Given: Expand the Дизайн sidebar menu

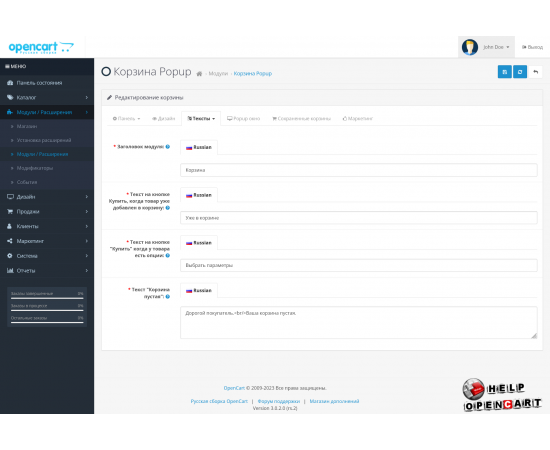Looking at the screenshot, I should pos(47,197).
